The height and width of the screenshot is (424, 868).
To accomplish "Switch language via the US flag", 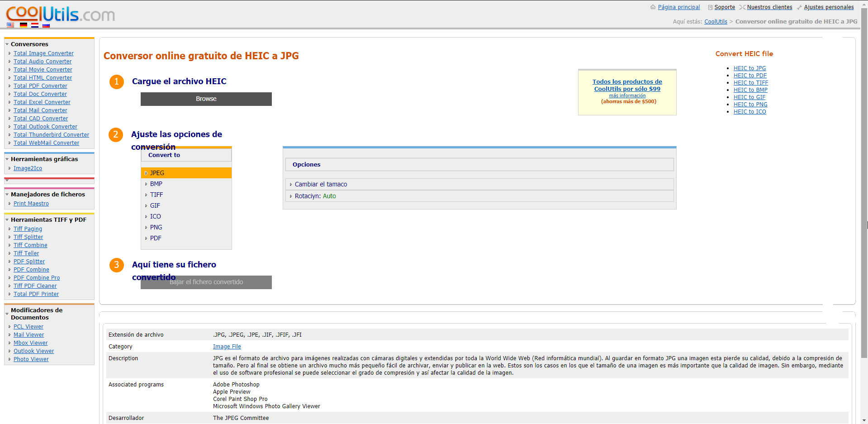I will 10,25.
